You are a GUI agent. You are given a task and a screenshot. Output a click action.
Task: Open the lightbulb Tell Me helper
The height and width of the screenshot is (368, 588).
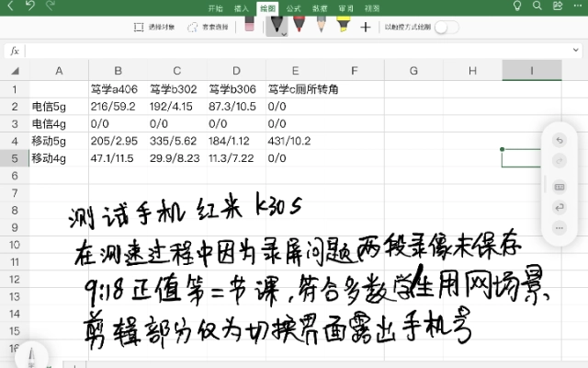pyautogui.click(x=517, y=6)
